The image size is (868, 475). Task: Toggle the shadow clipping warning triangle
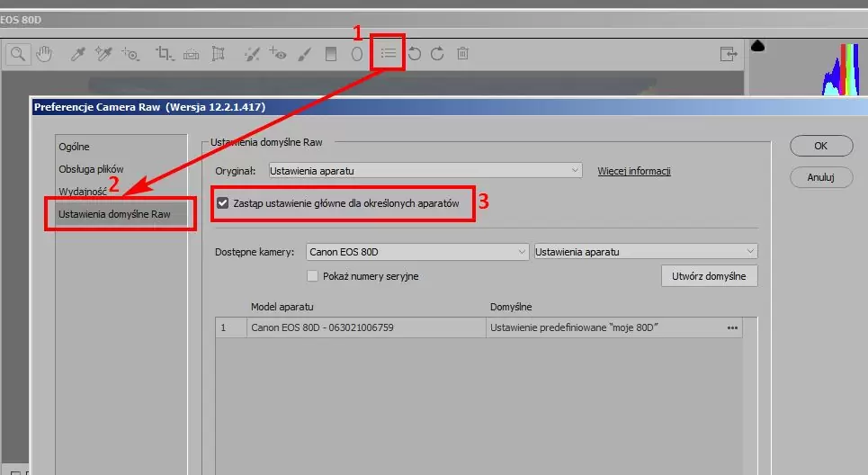tap(757, 46)
